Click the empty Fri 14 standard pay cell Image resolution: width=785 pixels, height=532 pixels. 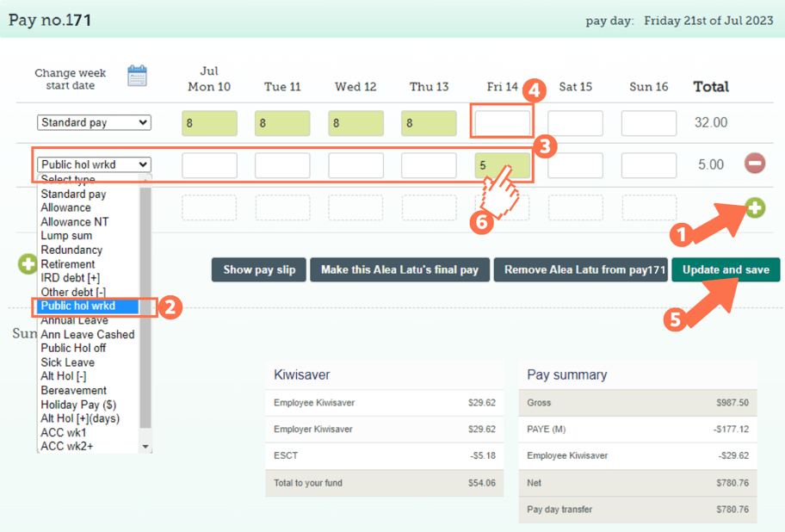502,121
